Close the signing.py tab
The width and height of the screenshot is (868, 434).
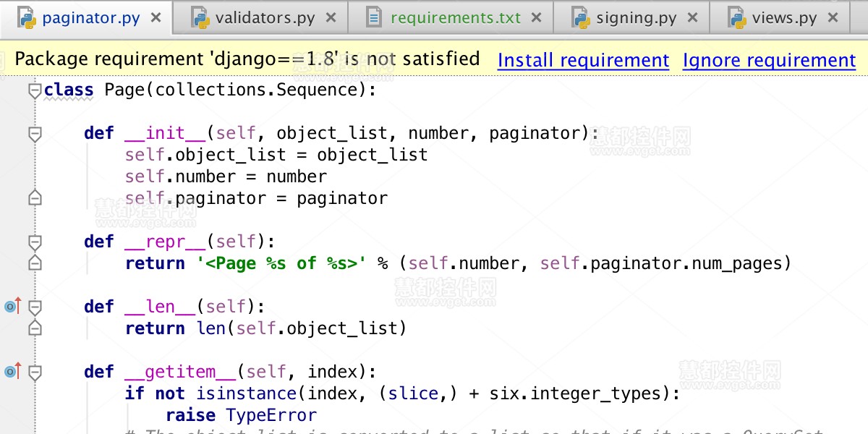pos(692,18)
